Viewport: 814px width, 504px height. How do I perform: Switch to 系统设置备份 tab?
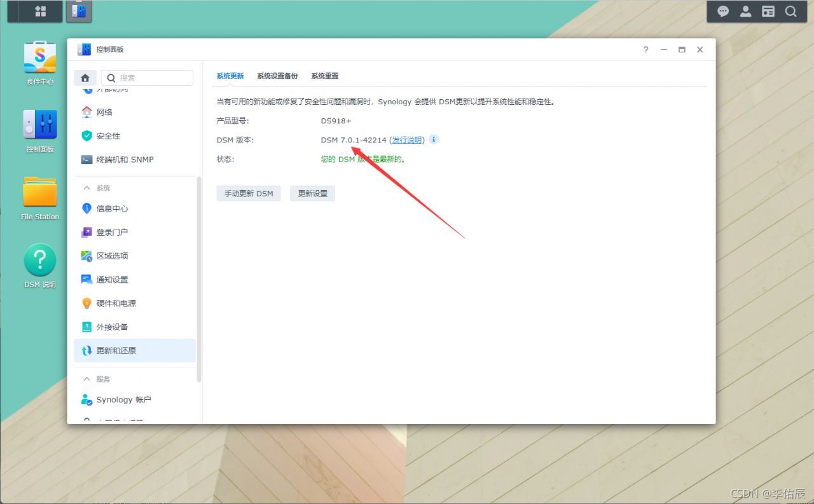tap(277, 76)
